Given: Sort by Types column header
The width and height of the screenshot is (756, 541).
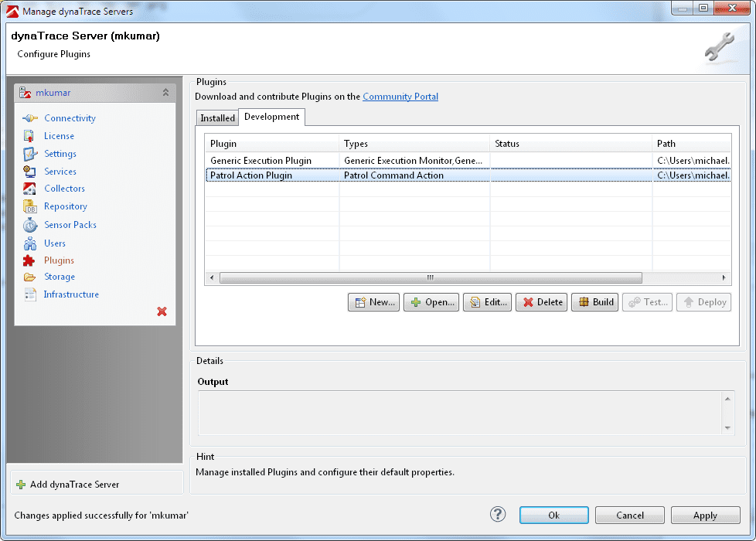Looking at the screenshot, I should 414,144.
